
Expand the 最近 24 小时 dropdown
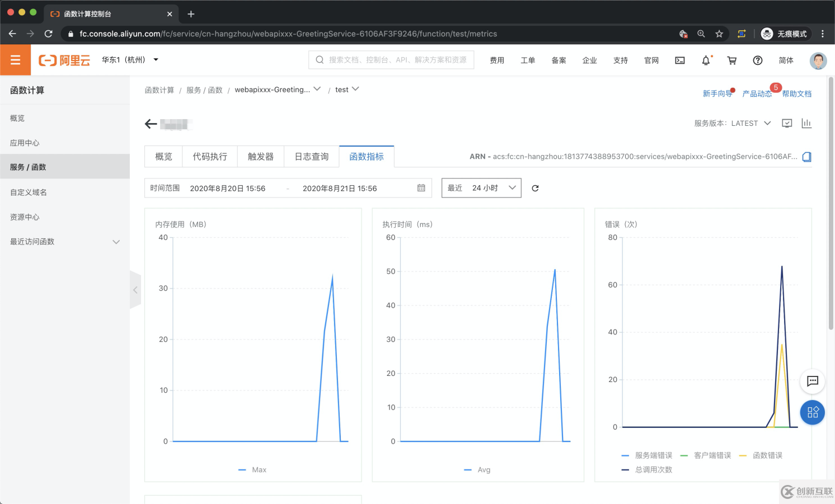point(481,188)
